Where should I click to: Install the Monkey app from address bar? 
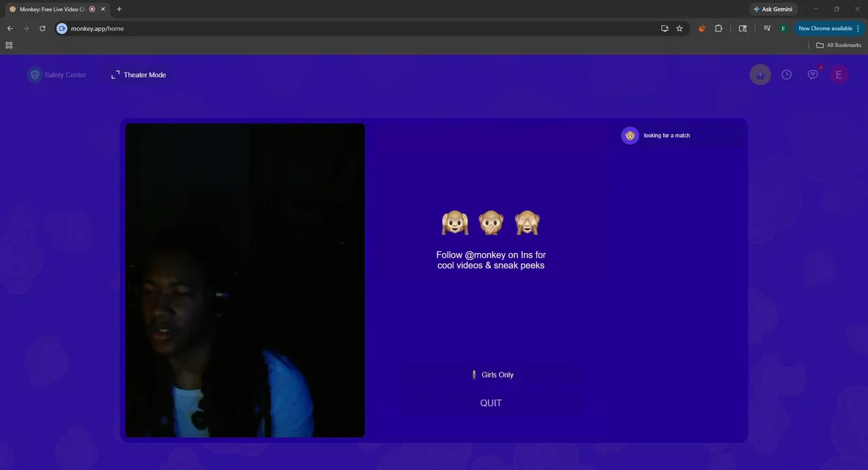click(665, 29)
